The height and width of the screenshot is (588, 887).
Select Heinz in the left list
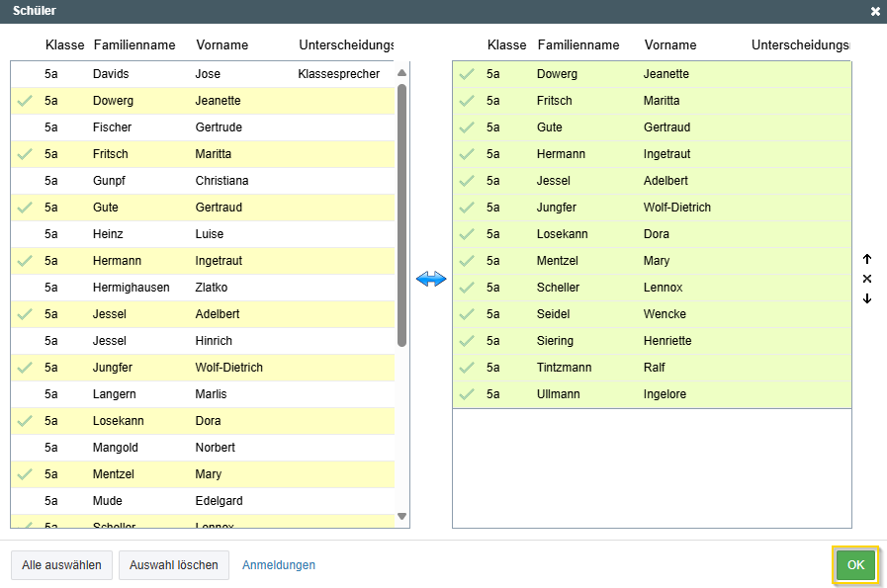[x=203, y=234]
